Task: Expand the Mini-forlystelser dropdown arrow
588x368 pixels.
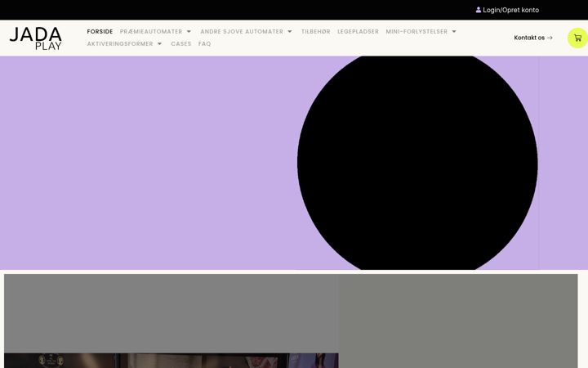Action: click(x=454, y=32)
